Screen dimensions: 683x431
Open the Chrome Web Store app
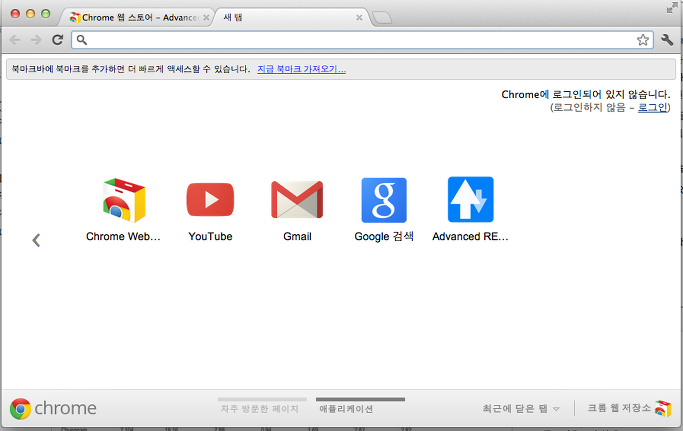124,200
